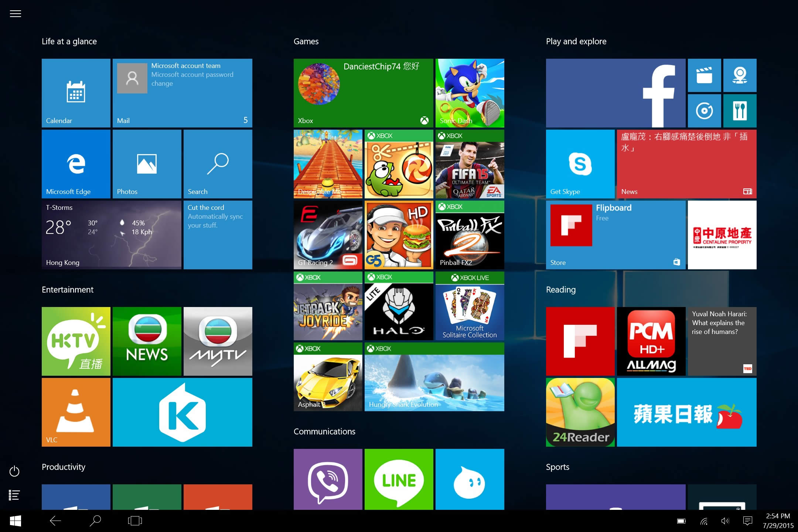
Task: Open the Xbox app tile
Action: click(x=363, y=92)
